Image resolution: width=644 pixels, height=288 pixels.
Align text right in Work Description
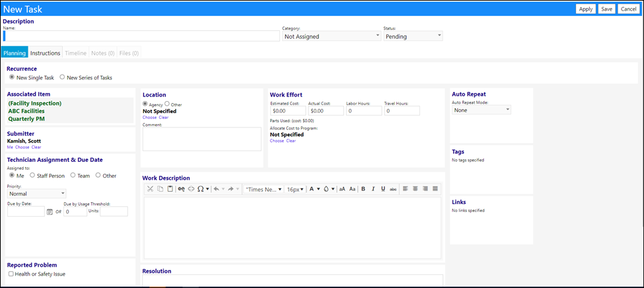(425, 188)
